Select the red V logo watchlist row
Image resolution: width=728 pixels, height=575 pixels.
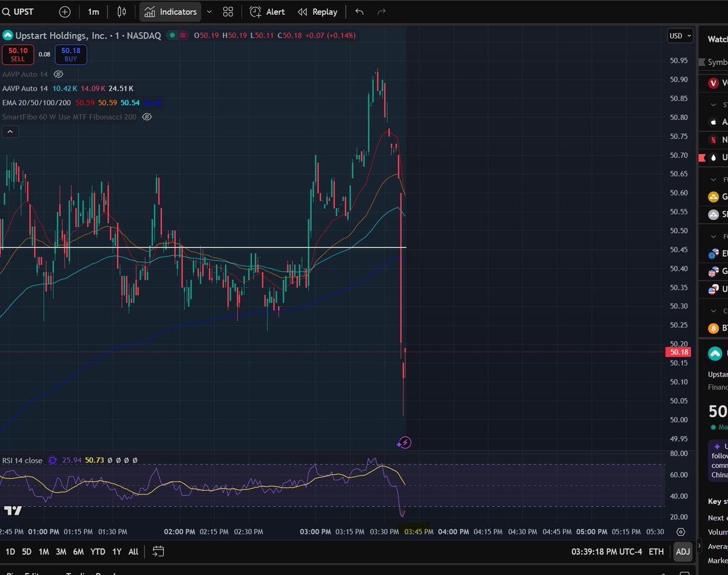click(x=713, y=83)
